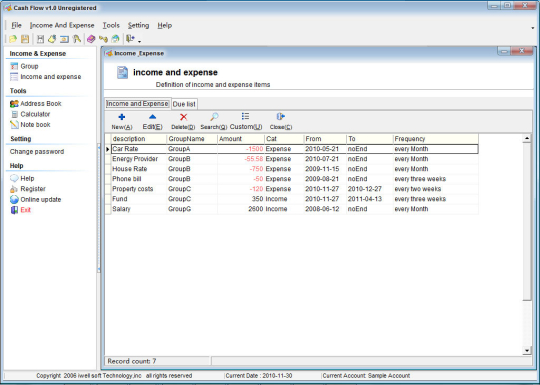Click 'every two weeks' frequency cell
The image size is (540, 385).
(436, 189)
